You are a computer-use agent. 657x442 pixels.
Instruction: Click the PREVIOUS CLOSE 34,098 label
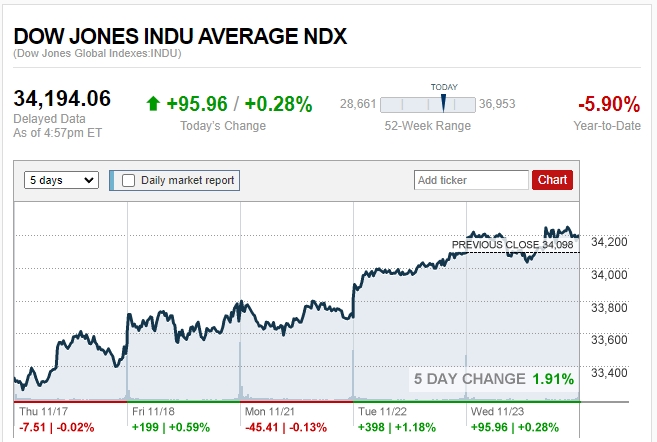point(511,244)
